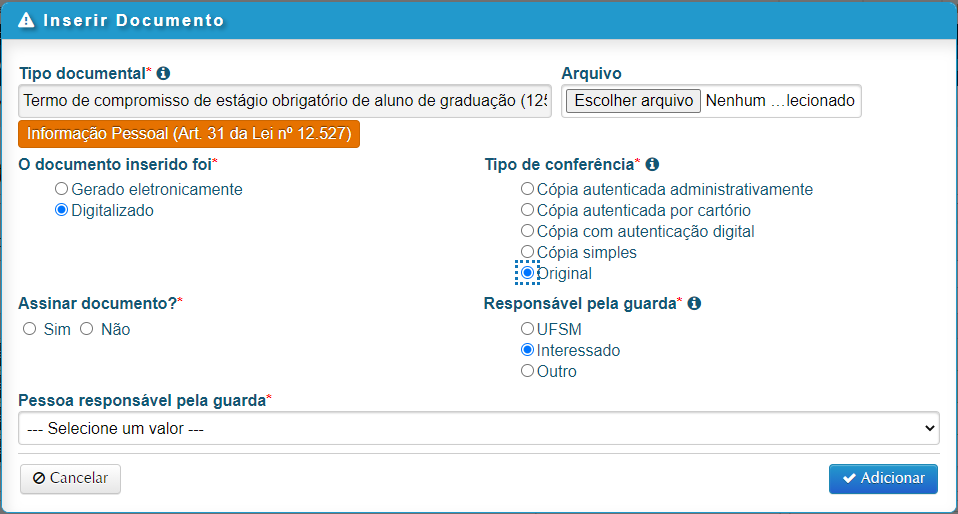Select 'Outro' as guard responsible

(527, 371)
